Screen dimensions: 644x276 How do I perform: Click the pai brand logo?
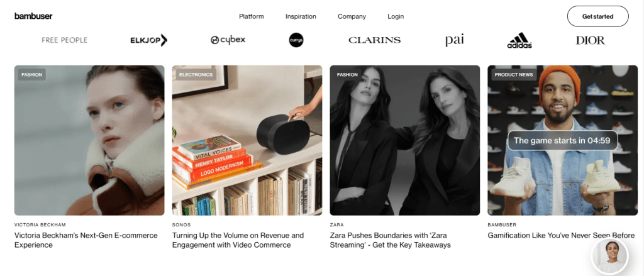coord(455,40)
